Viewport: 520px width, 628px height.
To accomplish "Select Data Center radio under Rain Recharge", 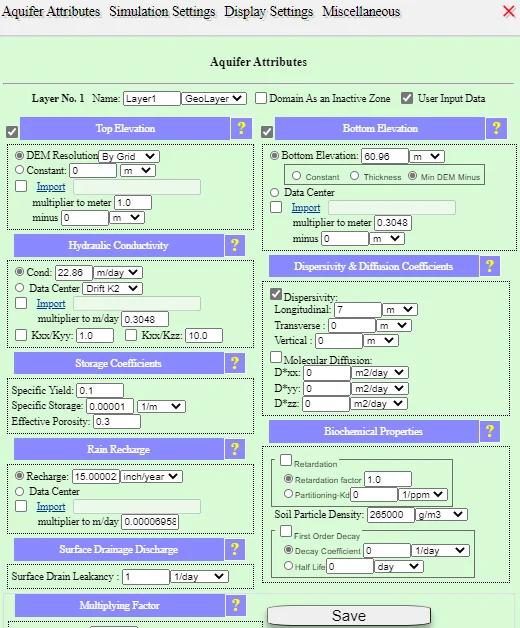I will 20,491.
